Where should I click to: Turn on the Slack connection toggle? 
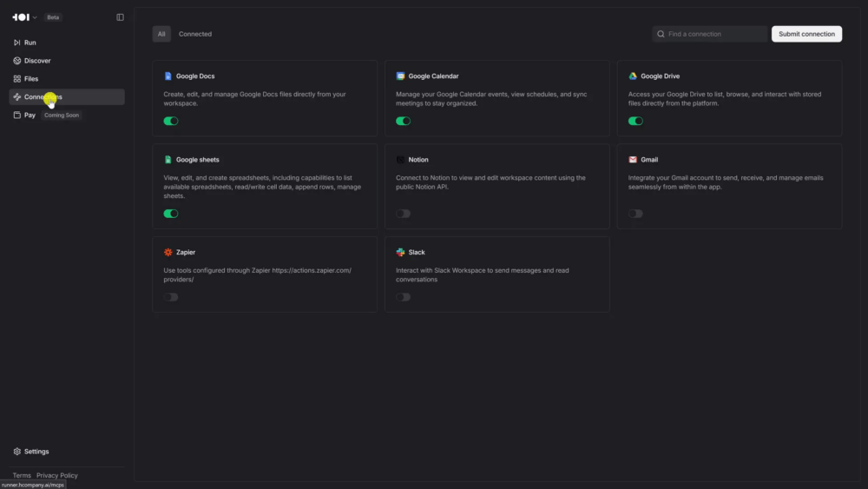[x=403, y=297]
